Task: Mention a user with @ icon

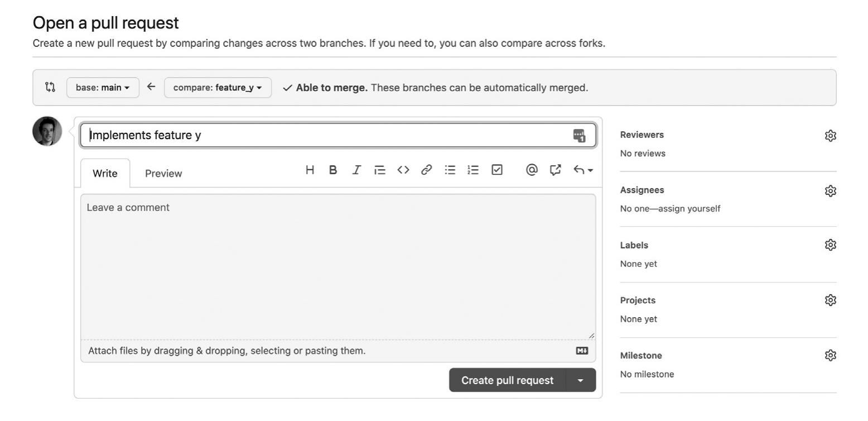Action: (x=532, y=170)
